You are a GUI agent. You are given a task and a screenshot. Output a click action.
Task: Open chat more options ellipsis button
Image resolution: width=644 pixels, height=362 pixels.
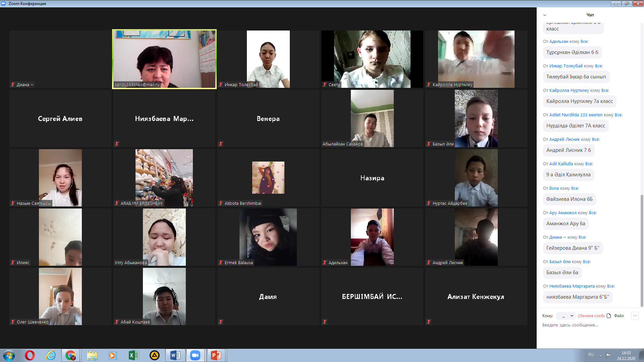[x=635, y=316]
